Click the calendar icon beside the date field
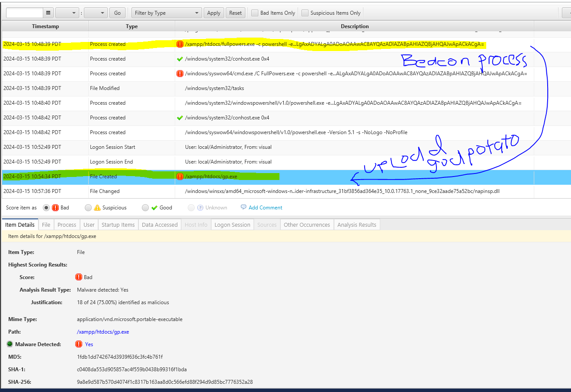 (48, 13)
